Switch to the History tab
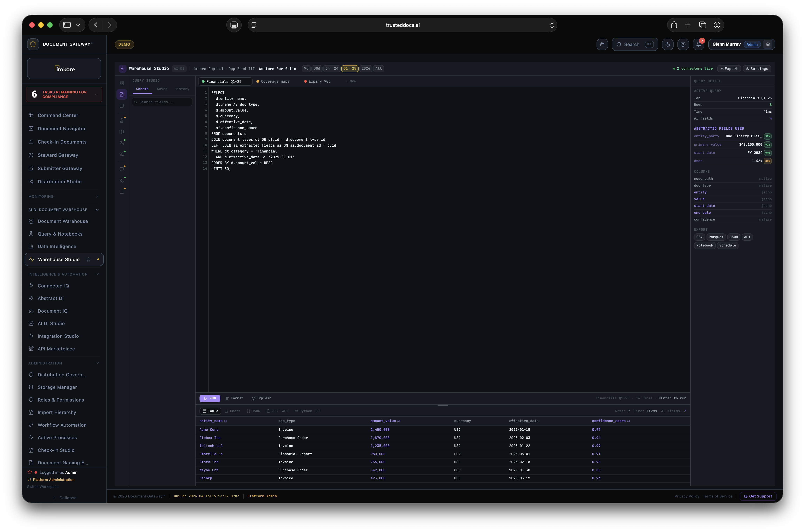Image resolution: width=805 pixels, height=532 pixels. coord(182,89)
